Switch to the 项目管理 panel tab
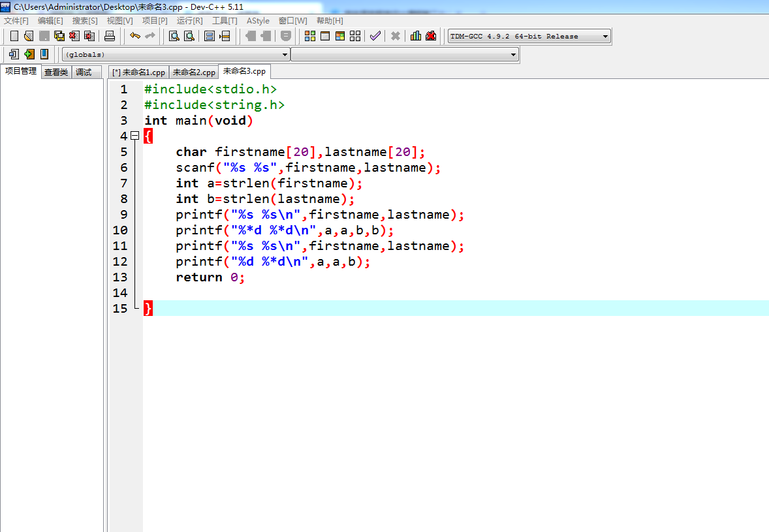 click(x=21, y=71)
